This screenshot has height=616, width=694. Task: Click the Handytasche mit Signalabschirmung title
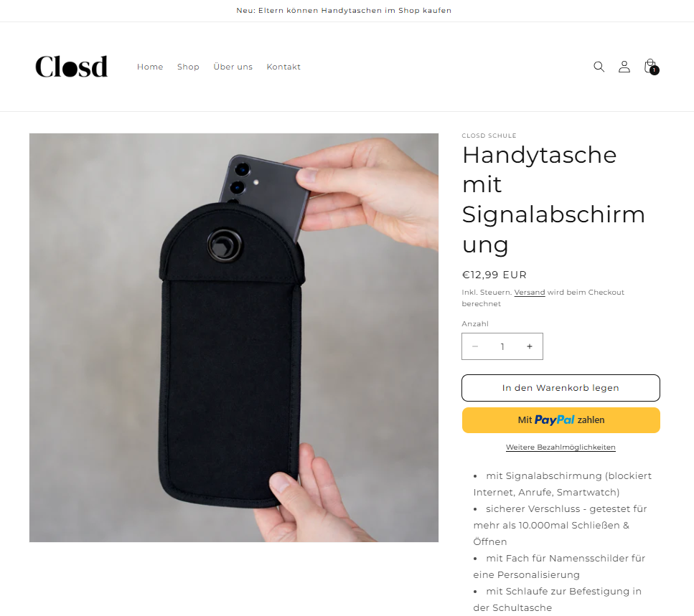tap(554, 199)
